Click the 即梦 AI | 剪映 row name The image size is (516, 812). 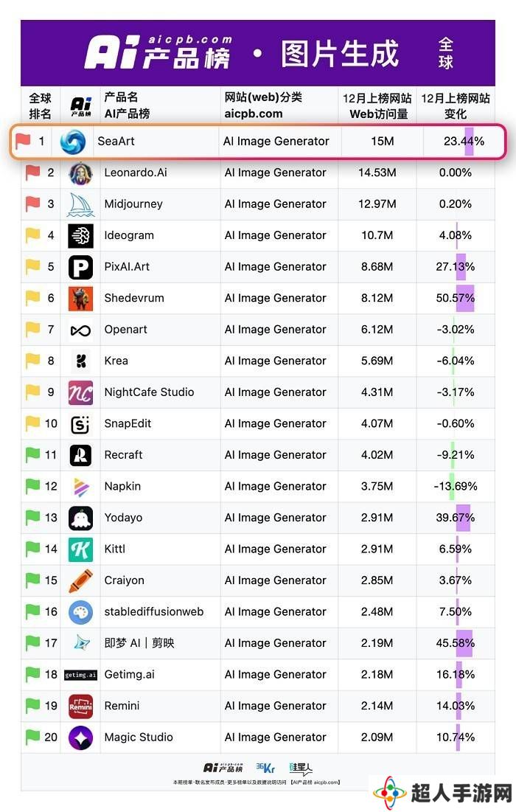(x=139, y=643)
